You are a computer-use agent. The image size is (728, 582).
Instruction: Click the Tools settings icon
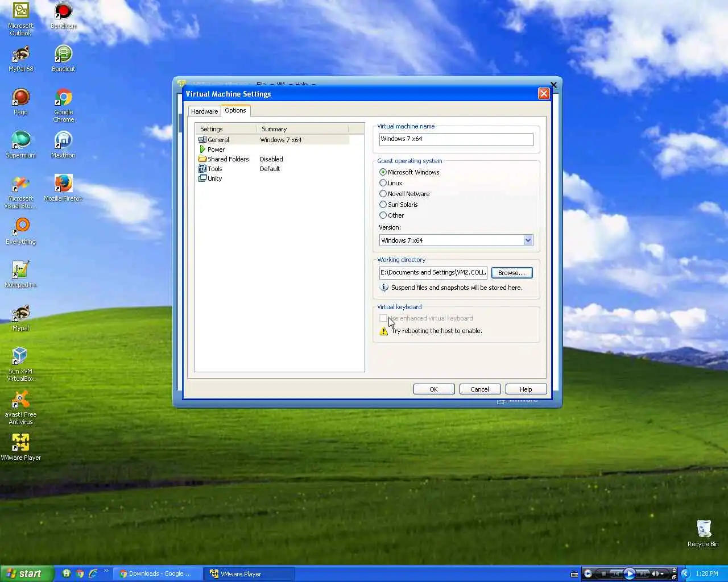click(x=202, y=169)
